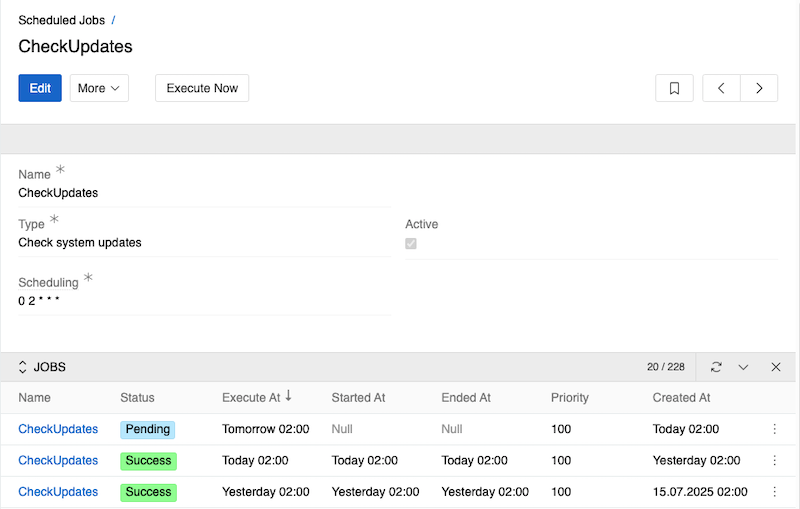
Task: Open the More dropdown menu
Action: coord(99,88)
